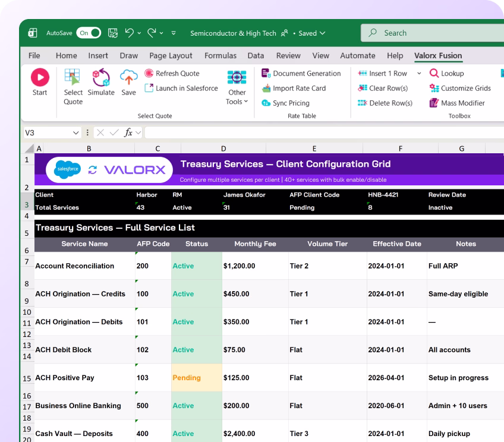504x442 pixels.
Task: Click the formula bar options dots
Action: point(87,132)
